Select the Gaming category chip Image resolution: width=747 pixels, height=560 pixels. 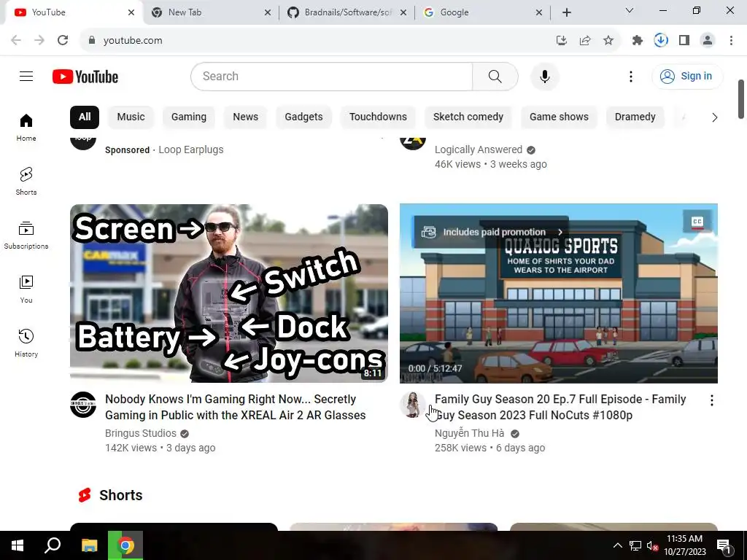pyautogui.click(x=189, y=117)
